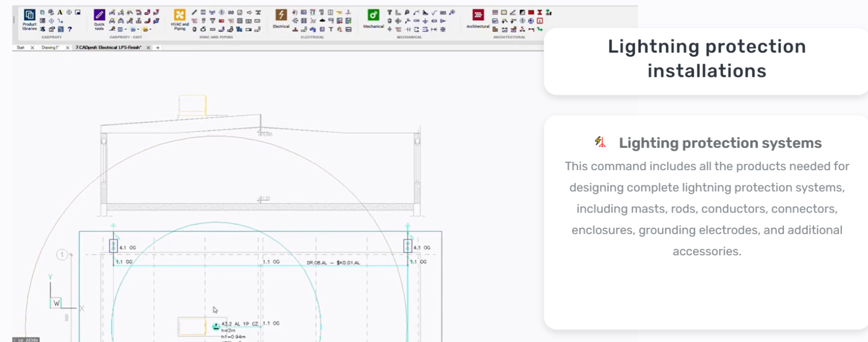This screenshot has height=342, width=868.
Task: Click the circled 1 grid marker
Action: pyautogui.click(x=62, y=254)
